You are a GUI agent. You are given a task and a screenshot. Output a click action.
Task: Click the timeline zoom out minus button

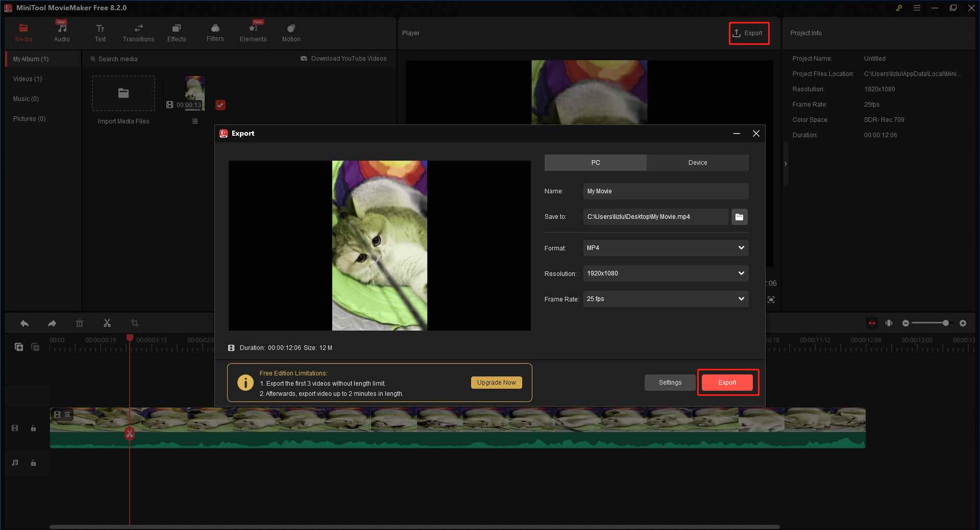[905, 323]
